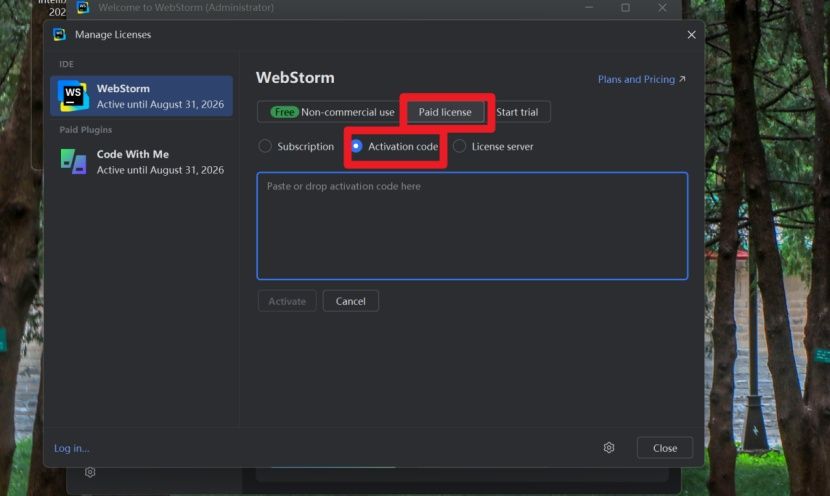Close the Manage Licenses dialog with X
This screenshot has width=830, height=496.
click(691, 34)
